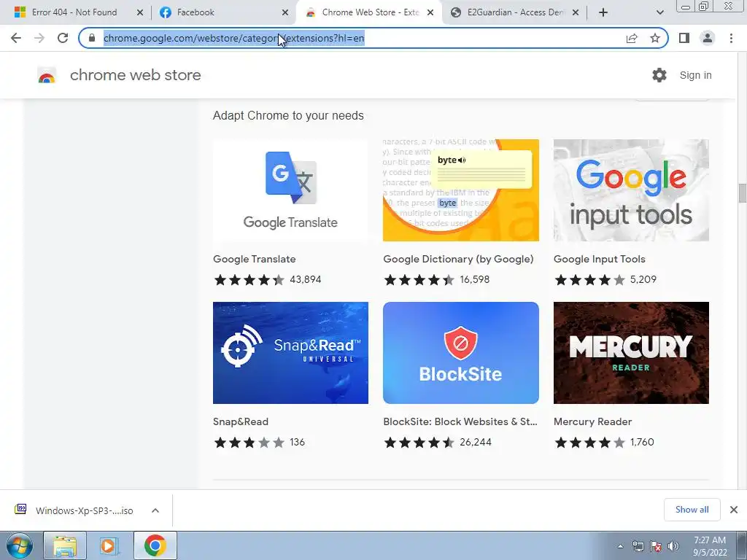Close the E2Guardian tab

[576, 12]
